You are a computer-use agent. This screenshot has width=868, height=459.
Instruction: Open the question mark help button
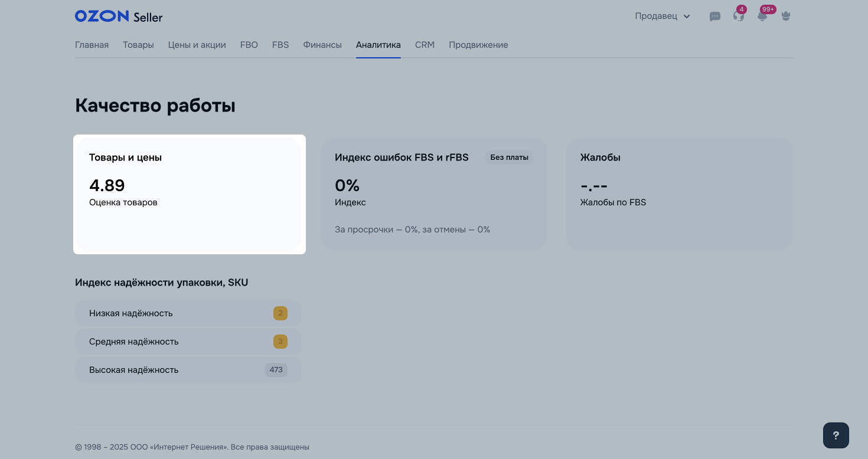tap(836, 435)
